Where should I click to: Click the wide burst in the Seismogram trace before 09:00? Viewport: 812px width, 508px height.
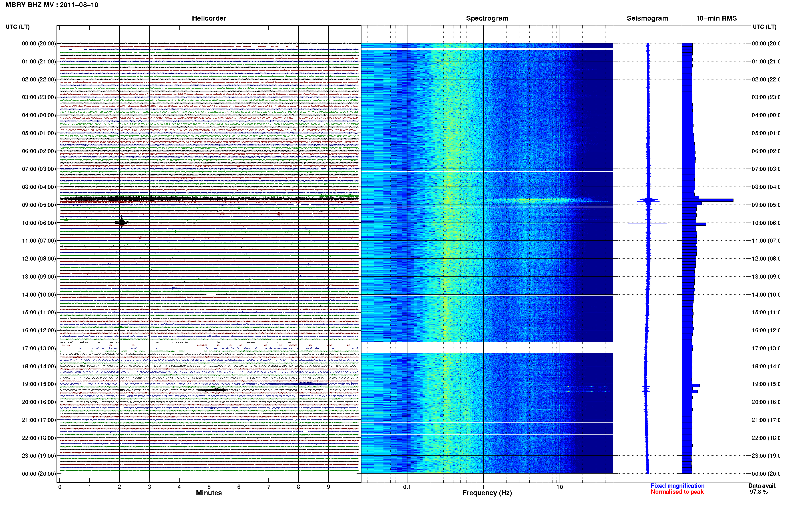[x=648, y=201]
